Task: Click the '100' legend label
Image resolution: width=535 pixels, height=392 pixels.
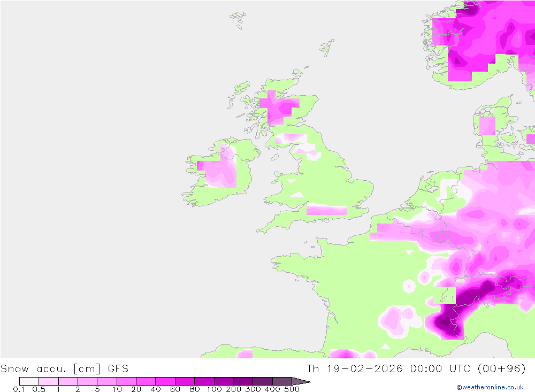Action: click(x=215, y=389)
